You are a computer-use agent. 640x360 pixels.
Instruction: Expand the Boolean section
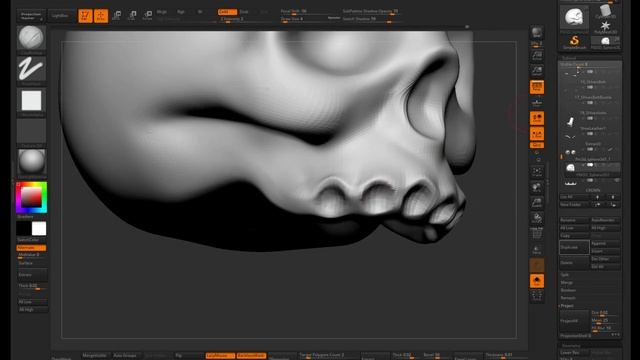pos(568,291)
